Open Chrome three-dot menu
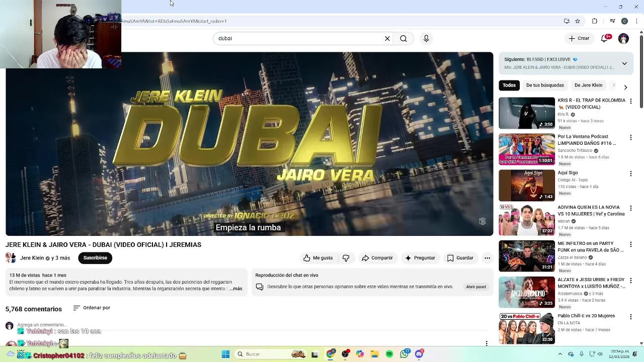Image resolution: width=644 pixels, height=362 pixels. pos(636,21)
